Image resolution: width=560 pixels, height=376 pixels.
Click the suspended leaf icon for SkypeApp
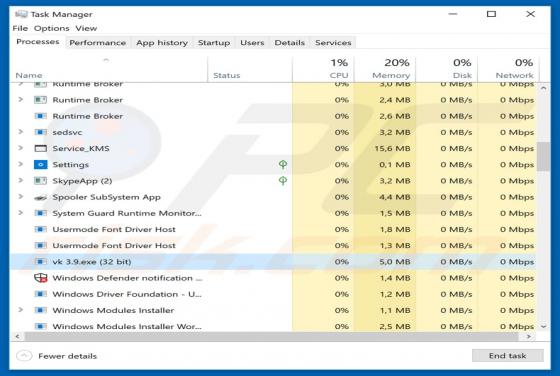[x=282, y=181]
